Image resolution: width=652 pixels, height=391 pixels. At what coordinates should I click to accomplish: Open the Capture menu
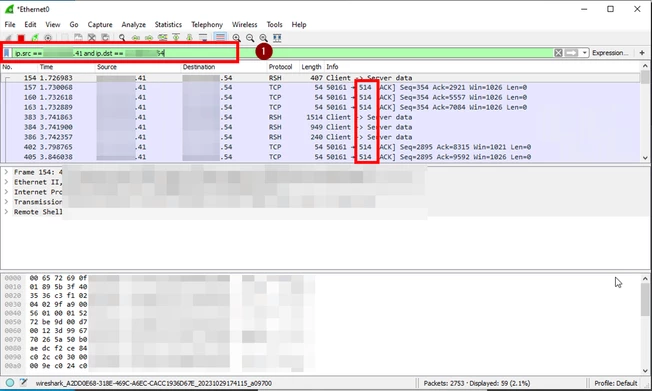point(100,25)
